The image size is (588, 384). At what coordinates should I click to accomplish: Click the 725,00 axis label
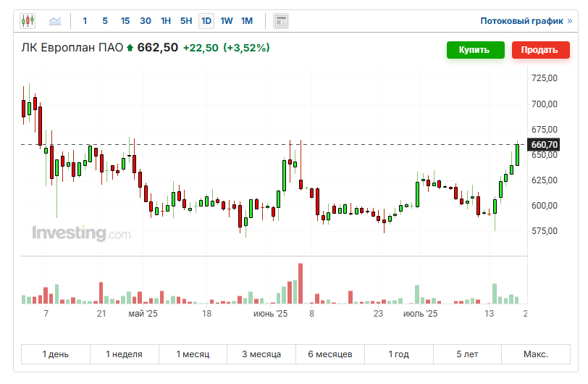(545, 78)
